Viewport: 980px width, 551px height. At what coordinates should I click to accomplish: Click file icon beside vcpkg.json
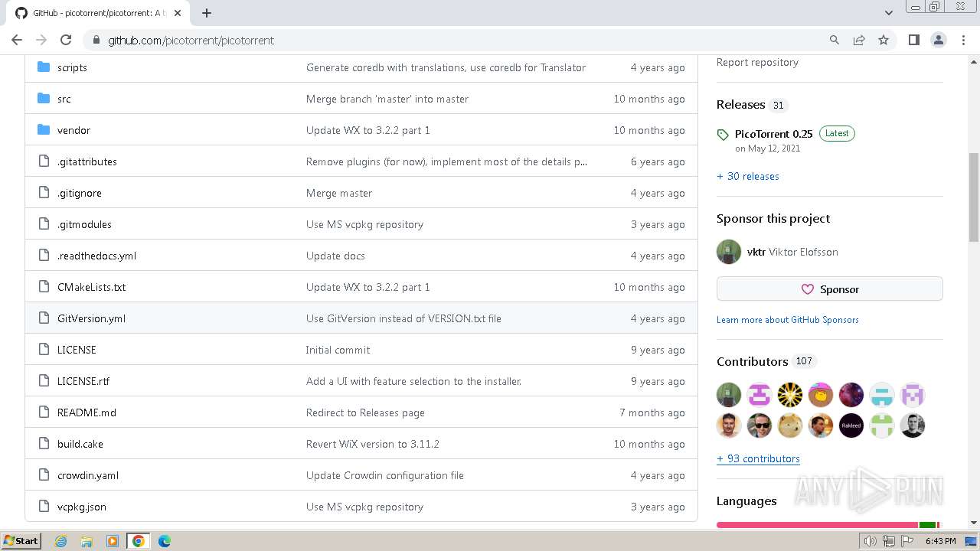[x=44, y=507]
